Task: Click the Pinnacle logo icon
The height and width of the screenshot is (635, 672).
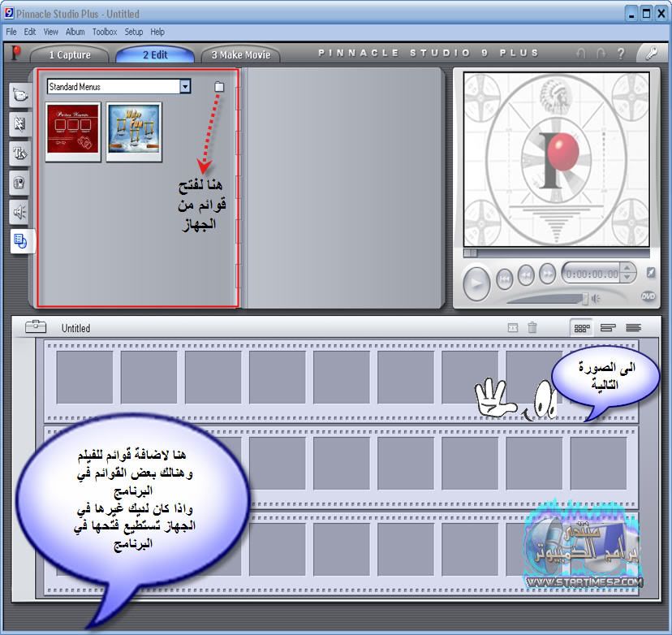Action: point(15,54)
